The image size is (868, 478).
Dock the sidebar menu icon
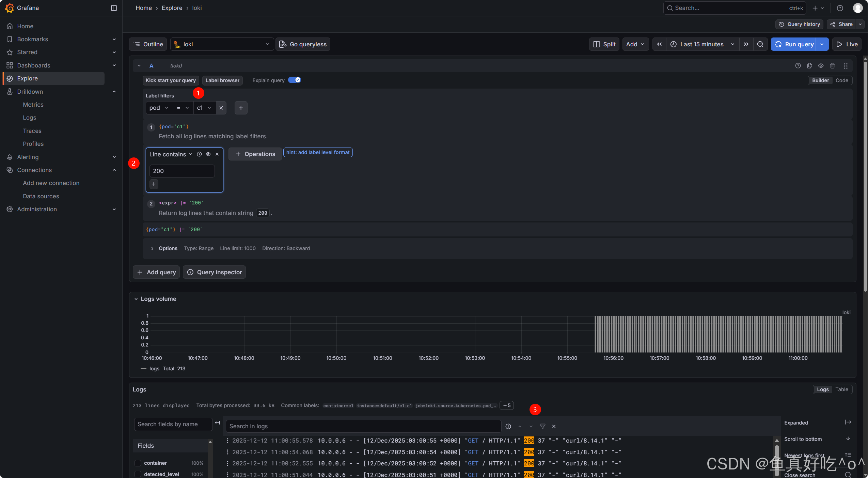pyautogui.click(x=114, y=8)
